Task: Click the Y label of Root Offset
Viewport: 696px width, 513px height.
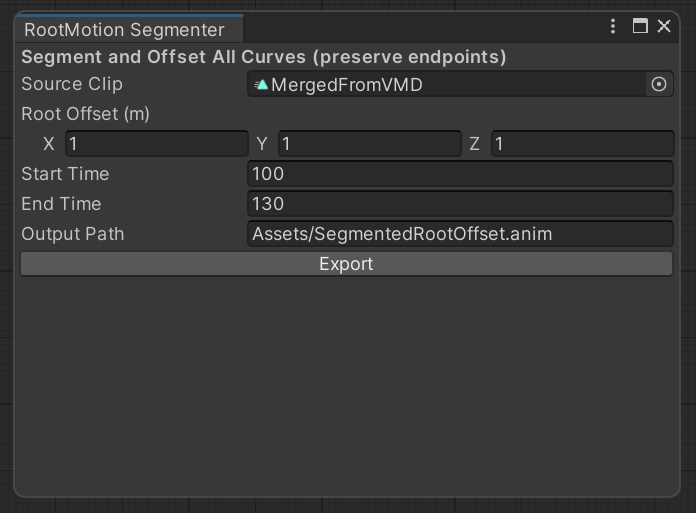Action: point(262,144)
